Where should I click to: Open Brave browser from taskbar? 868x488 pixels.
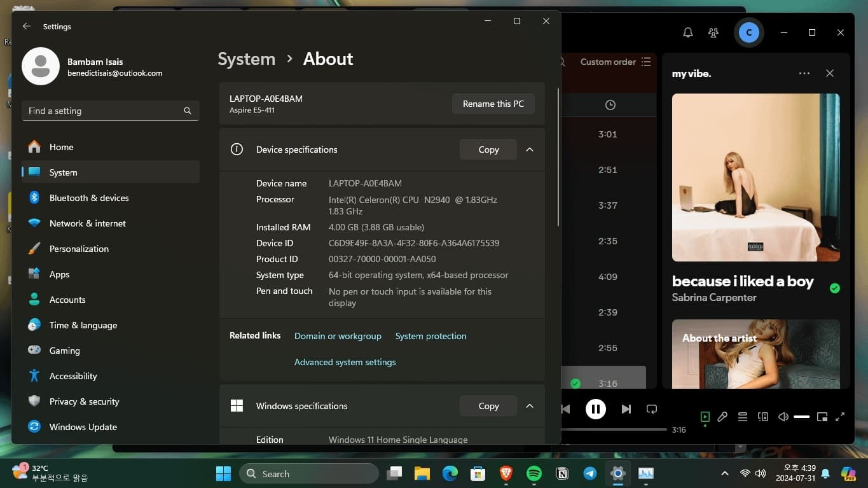point(506,473)
